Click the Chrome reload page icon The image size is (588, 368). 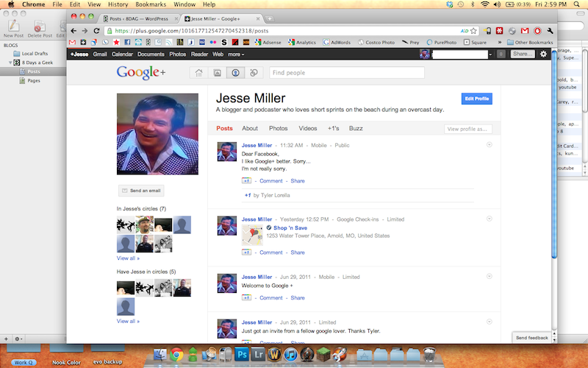96,31
